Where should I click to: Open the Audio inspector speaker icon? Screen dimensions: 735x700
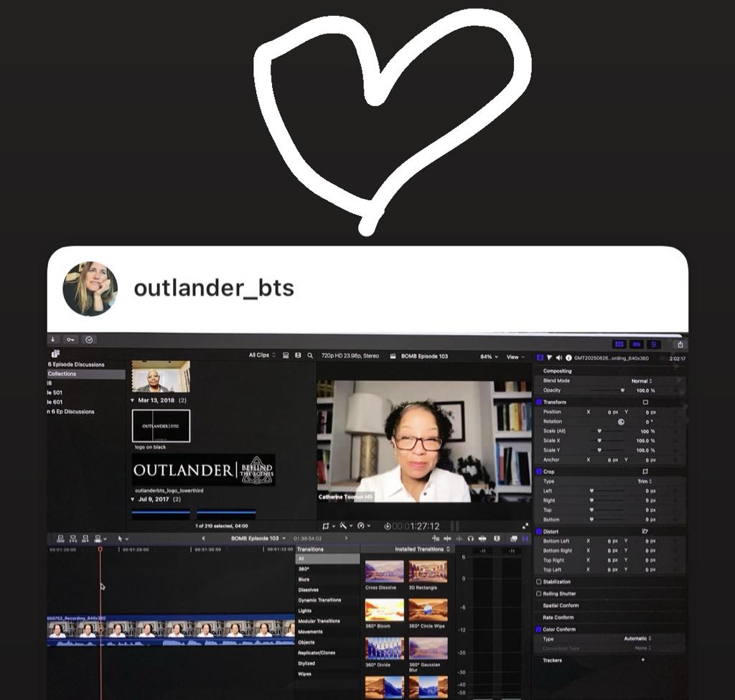tap(558, 358)
